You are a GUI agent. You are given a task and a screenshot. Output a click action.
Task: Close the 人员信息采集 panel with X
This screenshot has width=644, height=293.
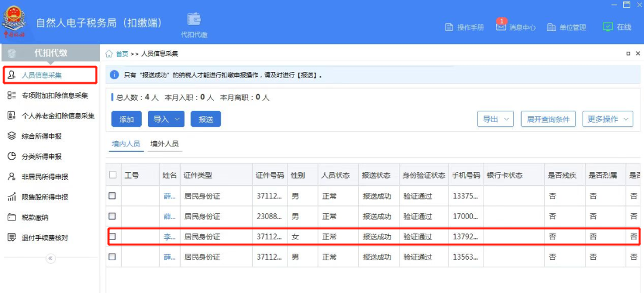tap(638, 54)
